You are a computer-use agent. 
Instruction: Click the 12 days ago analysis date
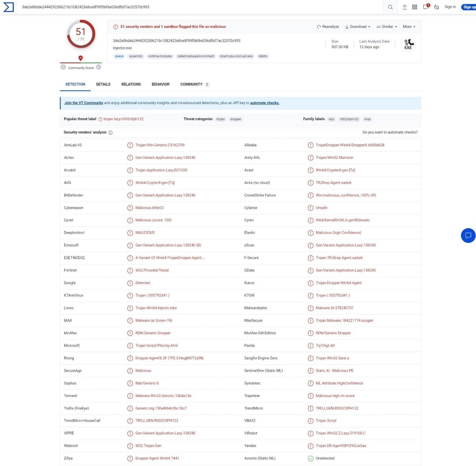pos(369,47)
